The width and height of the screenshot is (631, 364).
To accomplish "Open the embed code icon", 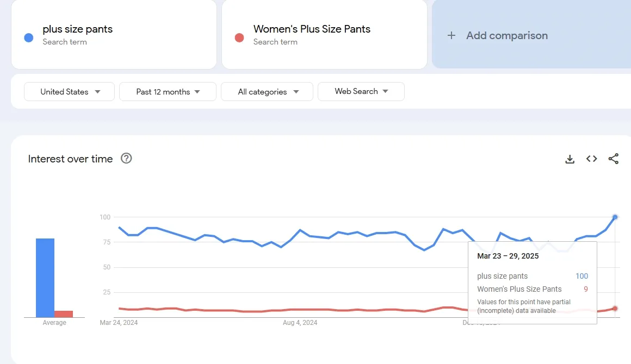I will [591, 159].
